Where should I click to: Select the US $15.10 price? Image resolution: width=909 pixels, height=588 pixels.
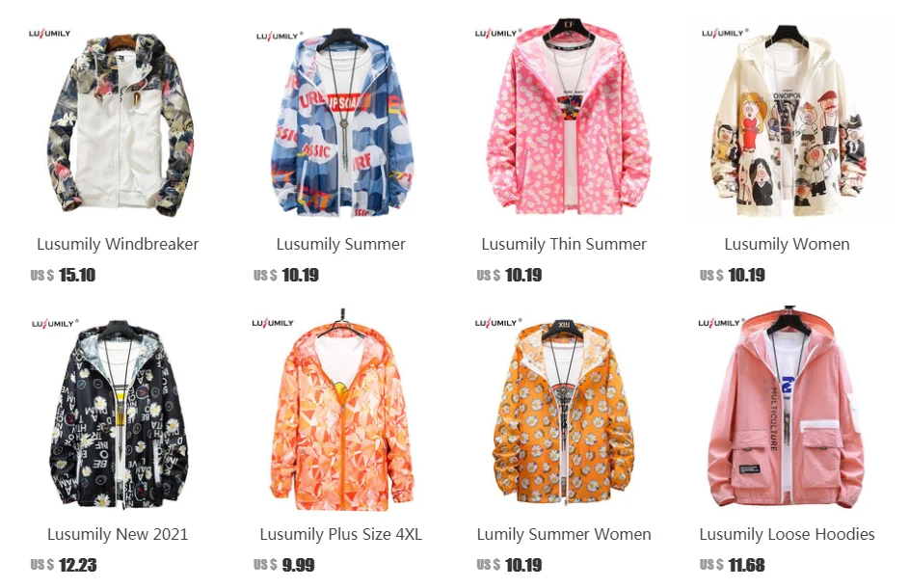(63, 275)
